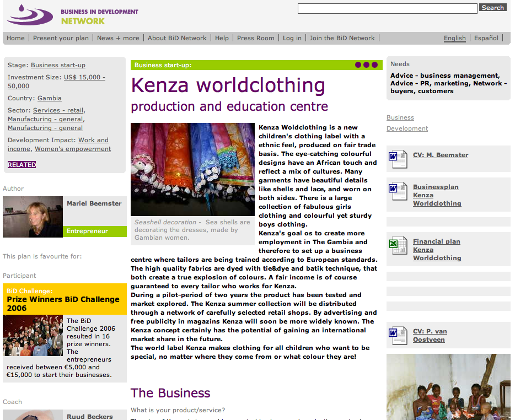Click the BiD Network logo
This screenshot has height=420, width=515.
click(x=72, y=15)
